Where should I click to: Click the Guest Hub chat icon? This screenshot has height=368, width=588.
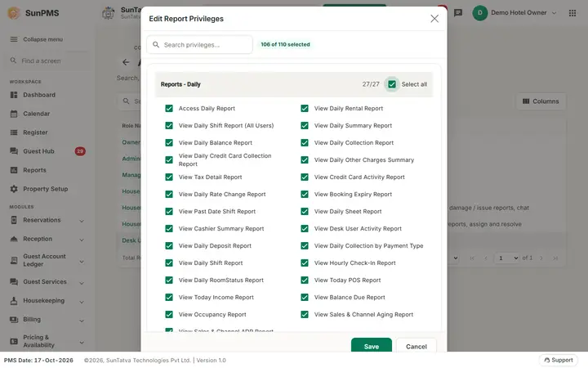(14, 151)
